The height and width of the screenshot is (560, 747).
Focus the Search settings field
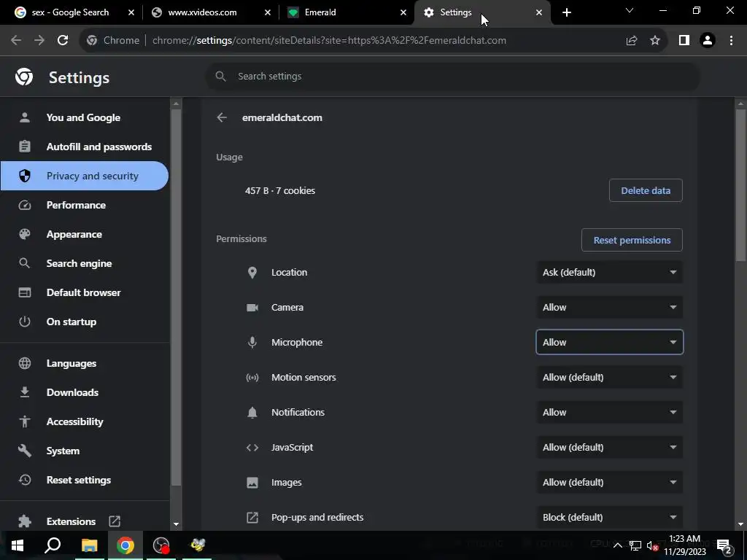pyautogui.click(x=452, y=76)
